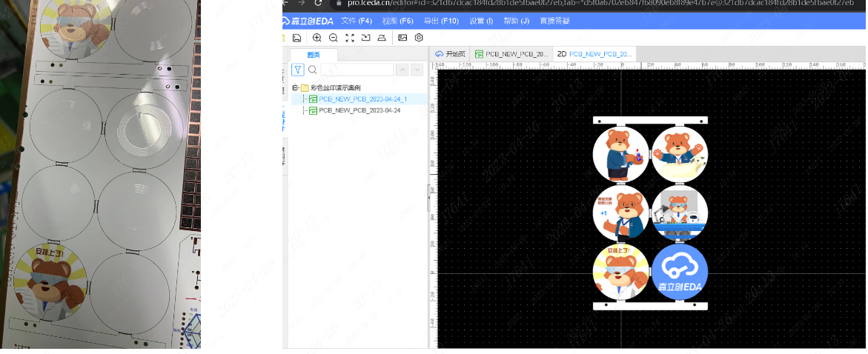The image size is (868, 354).
Task: Click the save icon in toolbar
Action: click(x=297, y=38)
